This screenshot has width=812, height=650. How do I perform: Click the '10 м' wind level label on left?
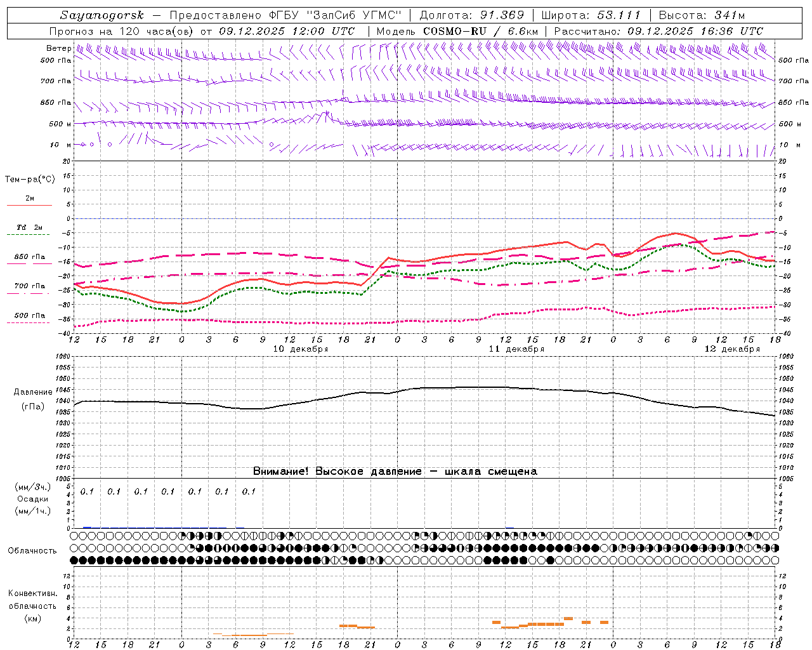pyautogui.click(x=60, y=145)
